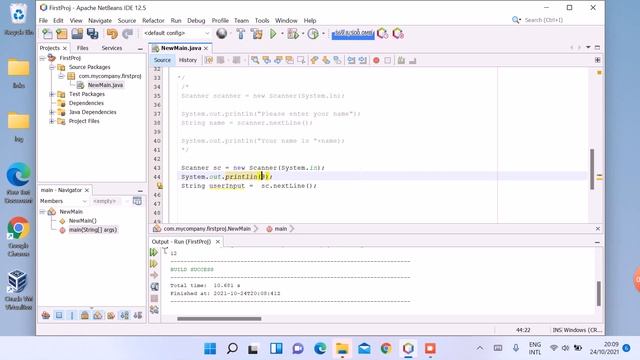The image size is (640, 360).
Task: Toggle Show Inherited Members in Navigator bottom bar
Action: [x=46, y=315]
